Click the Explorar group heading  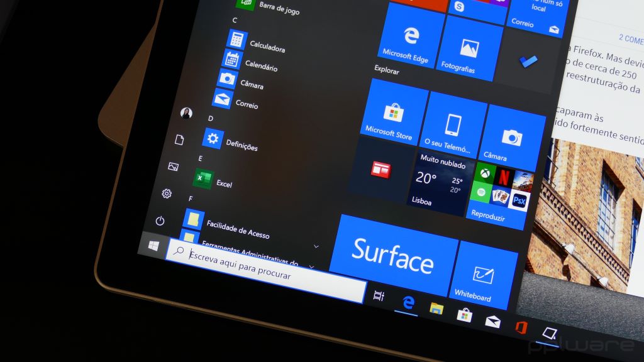pos(387,69)
